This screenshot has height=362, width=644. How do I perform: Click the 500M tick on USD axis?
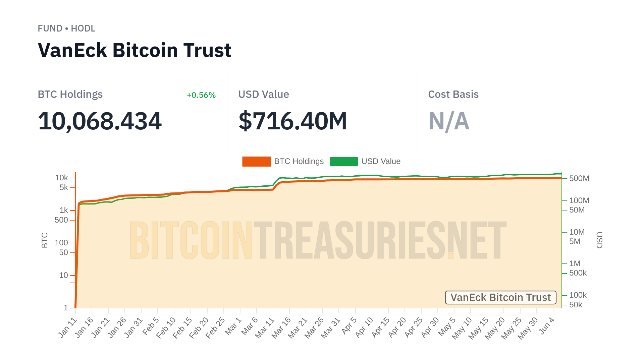tap(579, 179)
